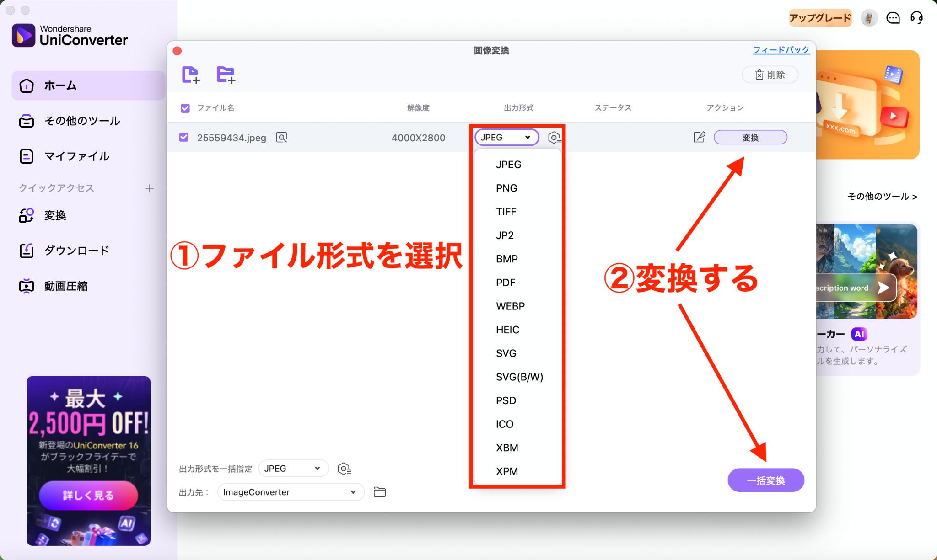This screenshot has width=937, height=560.
Task: Play the AI thumbnail arrow button
Action: pos(883,288)
